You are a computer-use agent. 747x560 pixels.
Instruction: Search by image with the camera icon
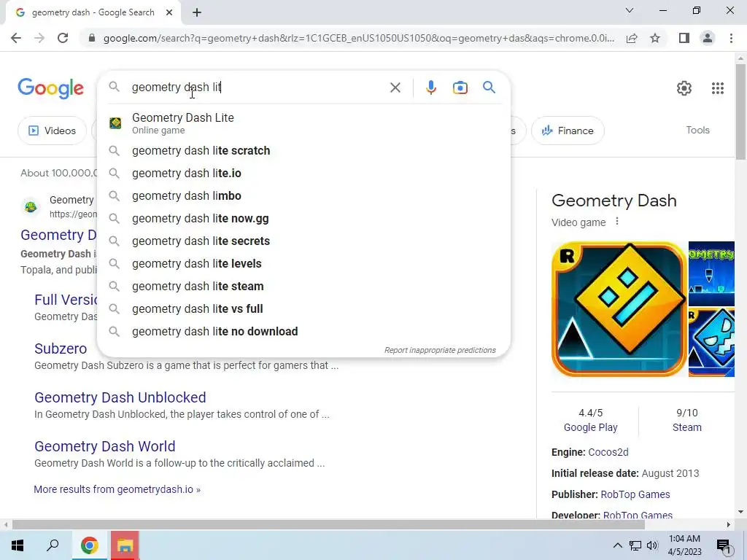(x=460, y=87)
